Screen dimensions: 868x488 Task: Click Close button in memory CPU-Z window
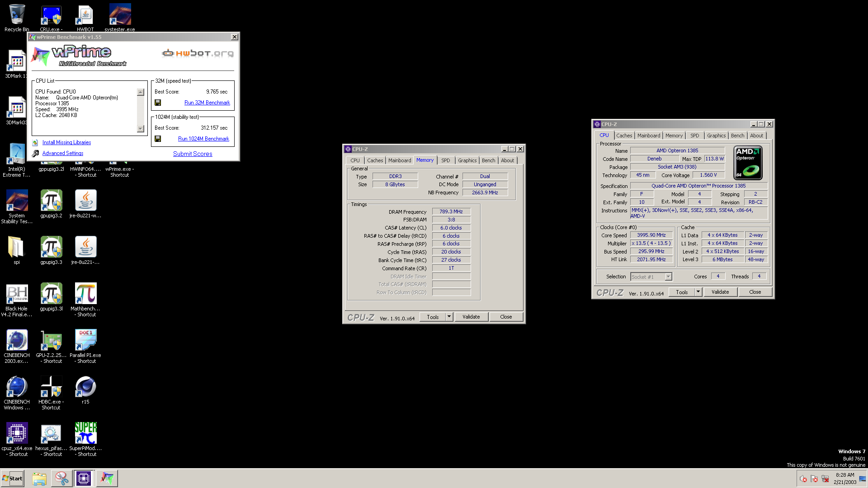pyautogui.click(x=506, y=317)
